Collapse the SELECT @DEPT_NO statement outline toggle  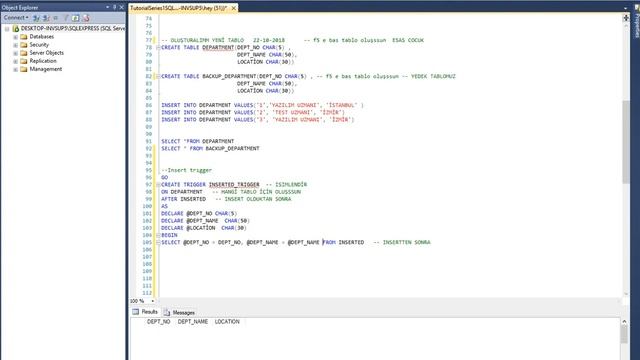pos(158,243)
